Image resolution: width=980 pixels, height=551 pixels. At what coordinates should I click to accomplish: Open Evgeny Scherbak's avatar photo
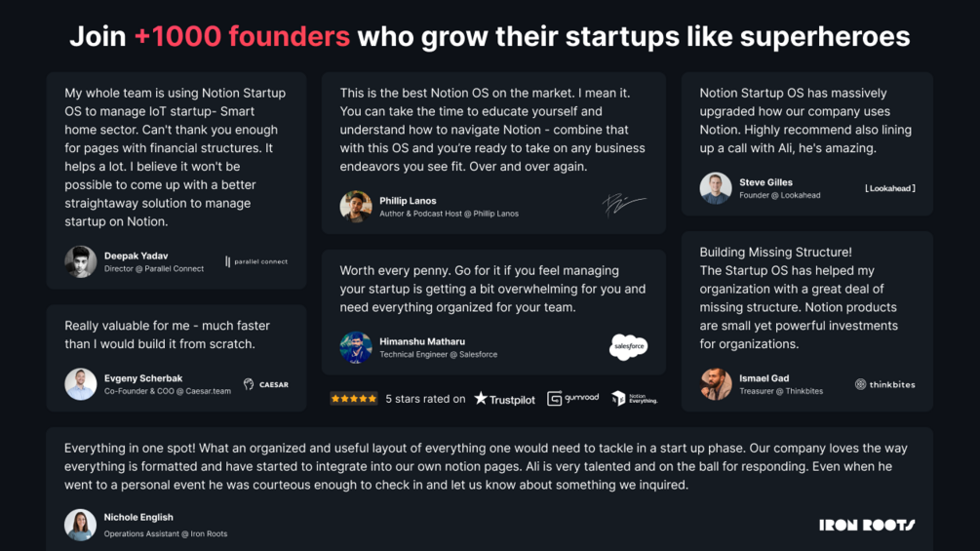click(x=81, y=383)
